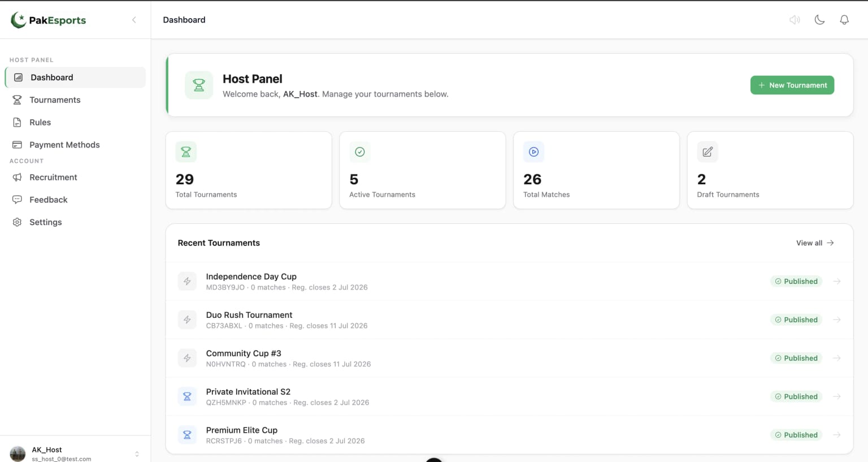The height and width of the screenshot is (462, 868).
Task: Collapse the sidebar with the chevron
Action: 134,20
